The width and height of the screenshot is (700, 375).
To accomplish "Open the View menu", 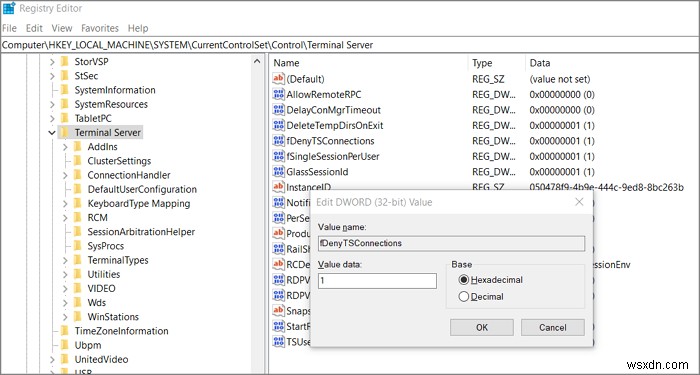I will [62, 28].
